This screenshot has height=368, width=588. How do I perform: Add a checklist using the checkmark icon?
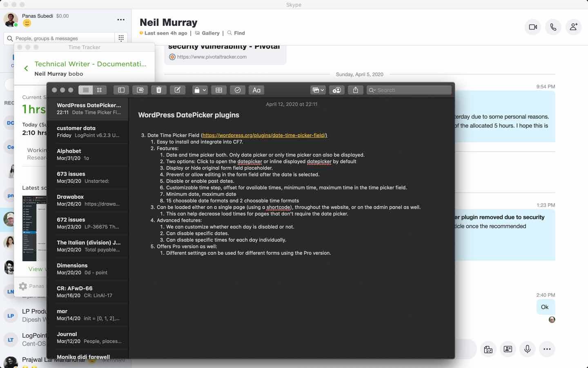(238, 90)
